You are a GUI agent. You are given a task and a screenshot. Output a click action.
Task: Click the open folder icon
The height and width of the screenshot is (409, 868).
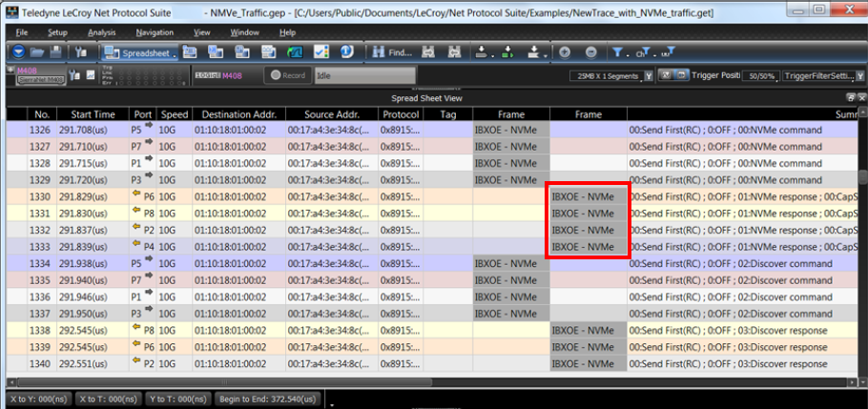click(37, 52)
